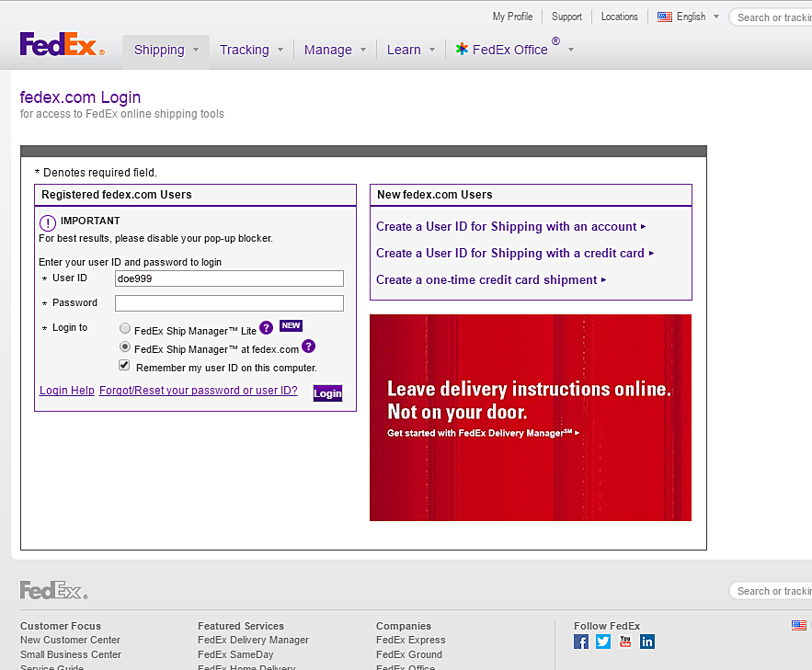Viewport: 812px width, 670px height.
Task: Expand the Tracking menu arrow
Action: [x=280, y=50]
